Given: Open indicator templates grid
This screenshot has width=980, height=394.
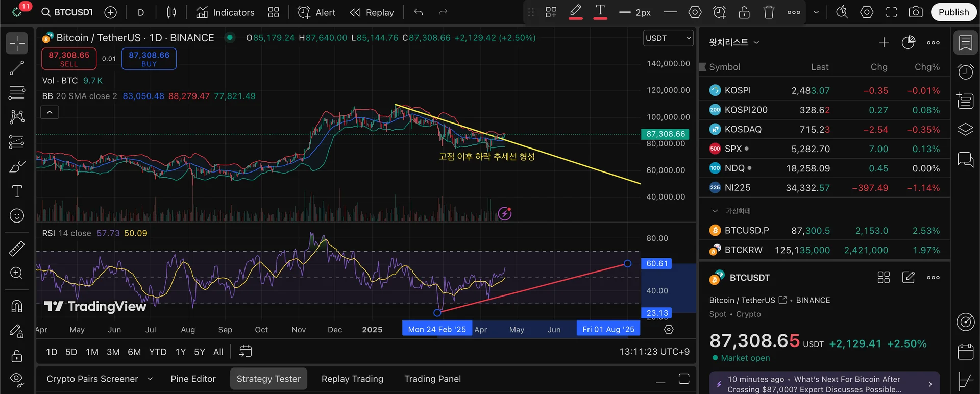Looking at the screenshot, I should coord(274,12).
